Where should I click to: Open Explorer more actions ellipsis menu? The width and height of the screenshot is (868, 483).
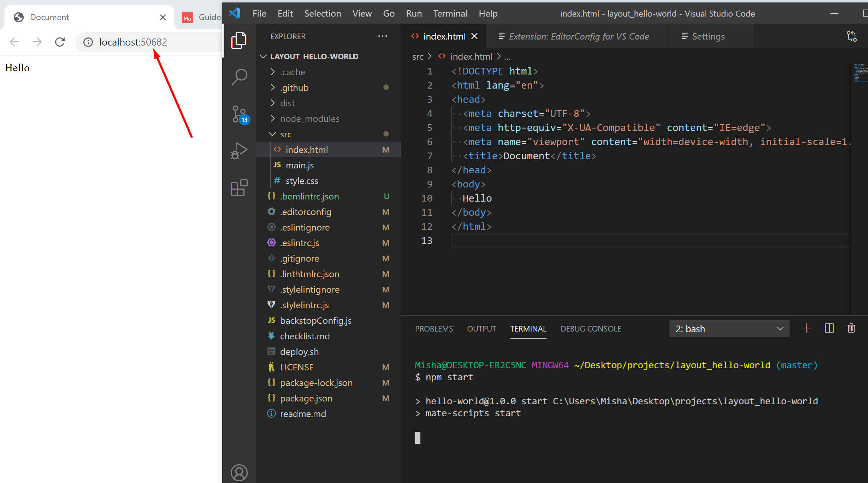point(383,36)
